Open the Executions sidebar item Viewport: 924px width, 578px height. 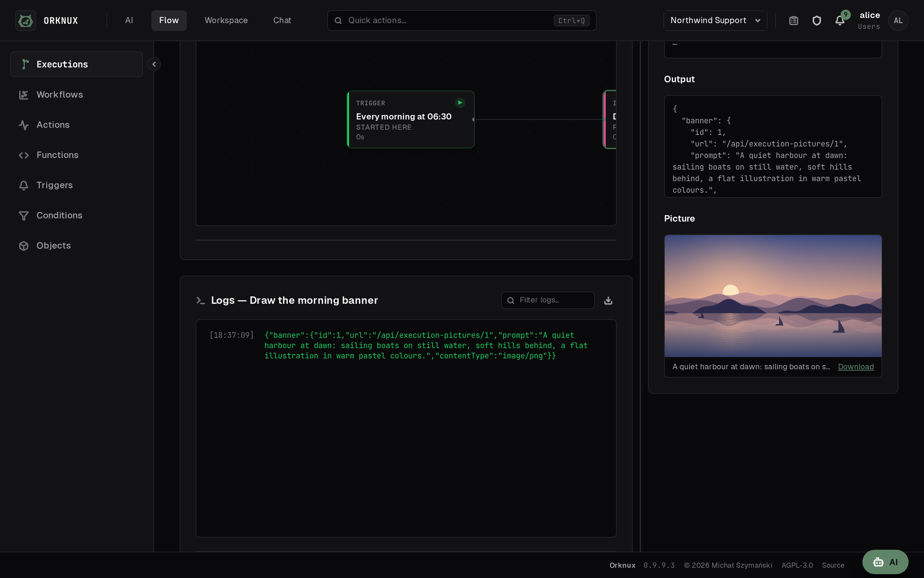click(x=77, y=64)
